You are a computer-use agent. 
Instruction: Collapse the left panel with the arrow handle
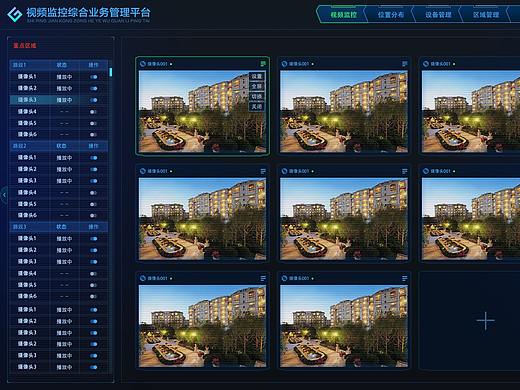tap(4, 195)
